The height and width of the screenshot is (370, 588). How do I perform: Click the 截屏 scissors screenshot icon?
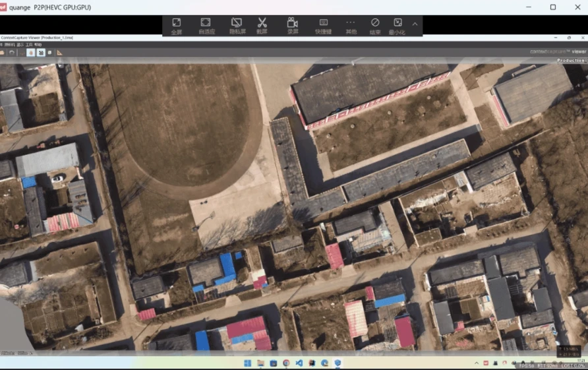pyautogui.click(x=262, y=26)
